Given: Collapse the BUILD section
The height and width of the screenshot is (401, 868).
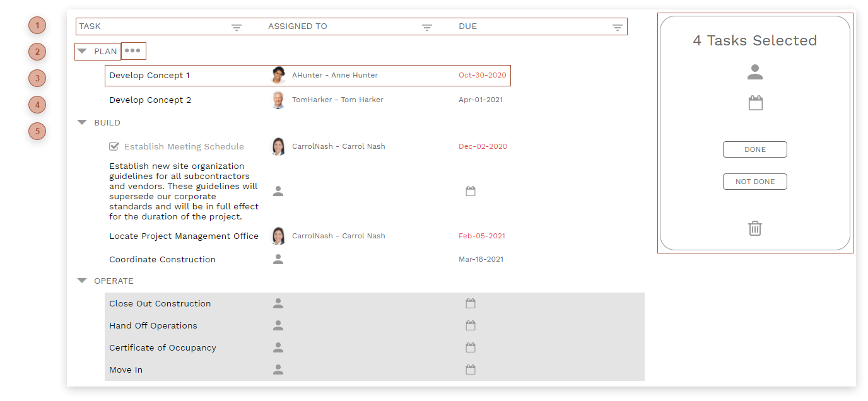Looking at the screenshot, I should coord(81,122).
